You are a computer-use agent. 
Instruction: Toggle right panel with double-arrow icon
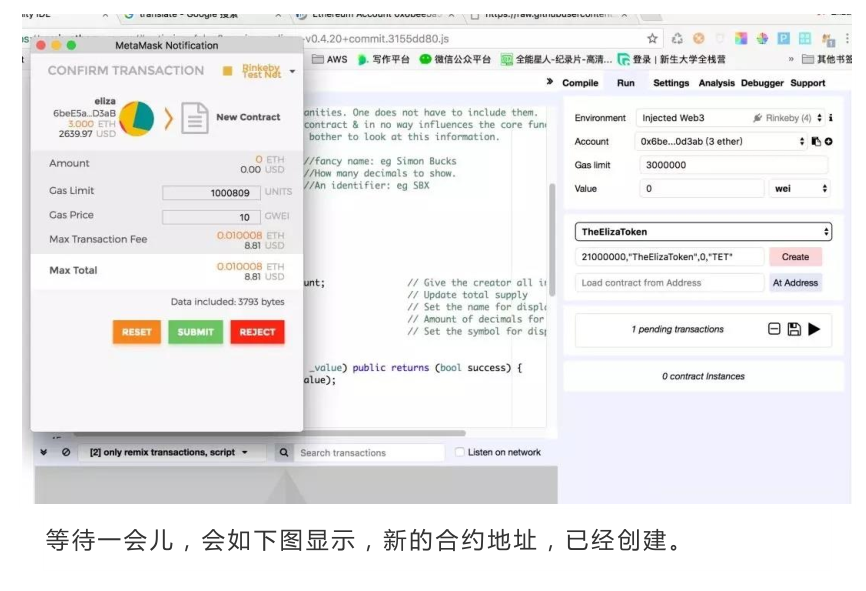point(550,82)
